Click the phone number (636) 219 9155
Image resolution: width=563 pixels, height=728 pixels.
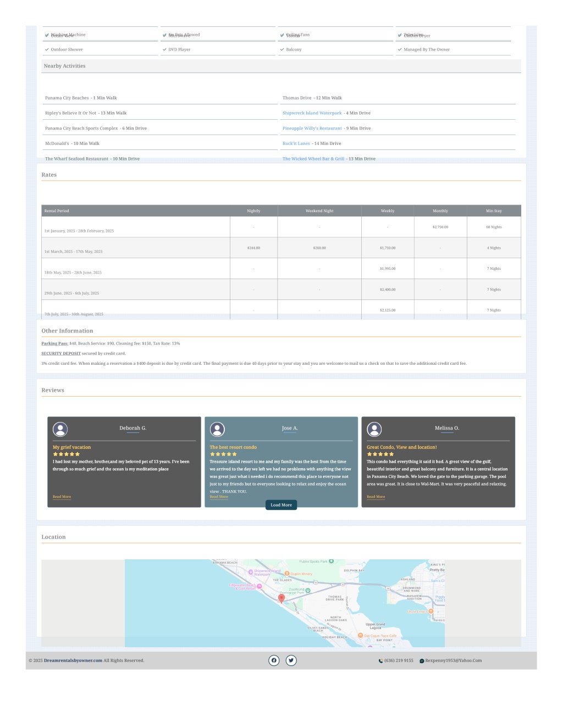[x=399, y=660]
